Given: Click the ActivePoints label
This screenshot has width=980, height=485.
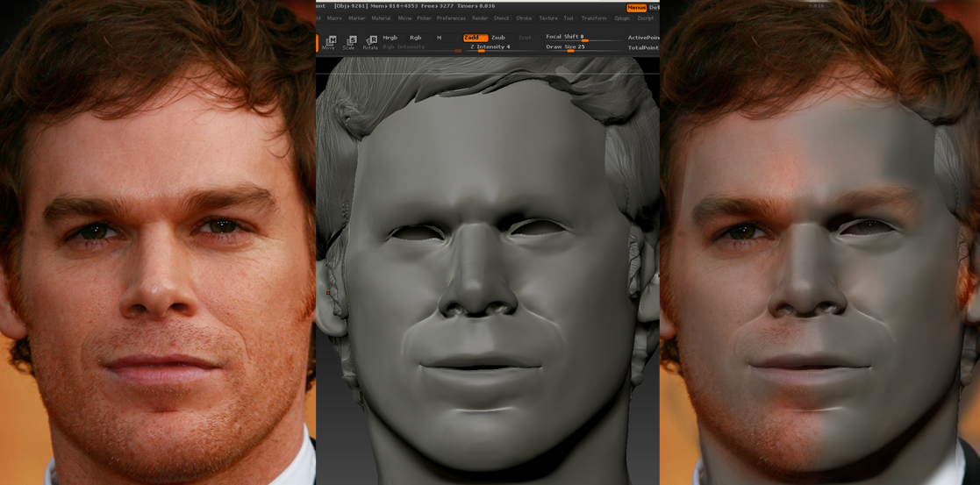Looking at the screenshot, I should click(x=643, y=38).
